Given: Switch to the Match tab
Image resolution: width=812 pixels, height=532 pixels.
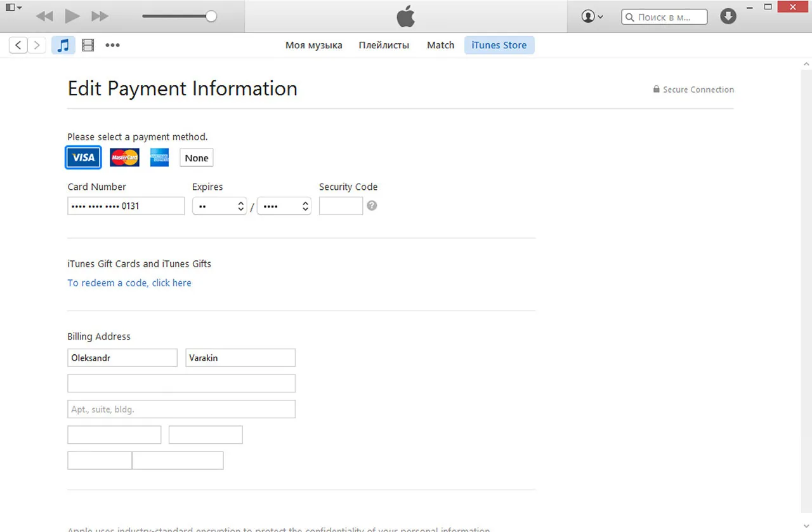Looking at the screenshot, I should click(x=440, y=45).
